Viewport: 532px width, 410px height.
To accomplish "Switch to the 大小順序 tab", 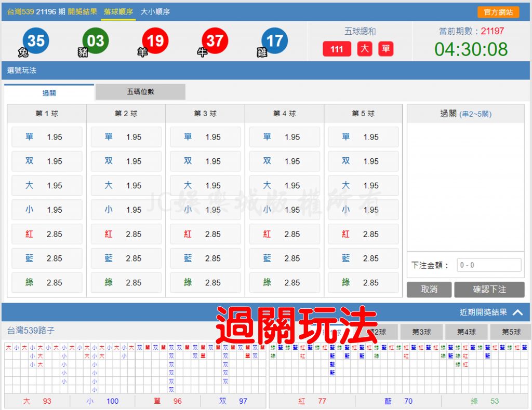I will [x=155, y=12].
